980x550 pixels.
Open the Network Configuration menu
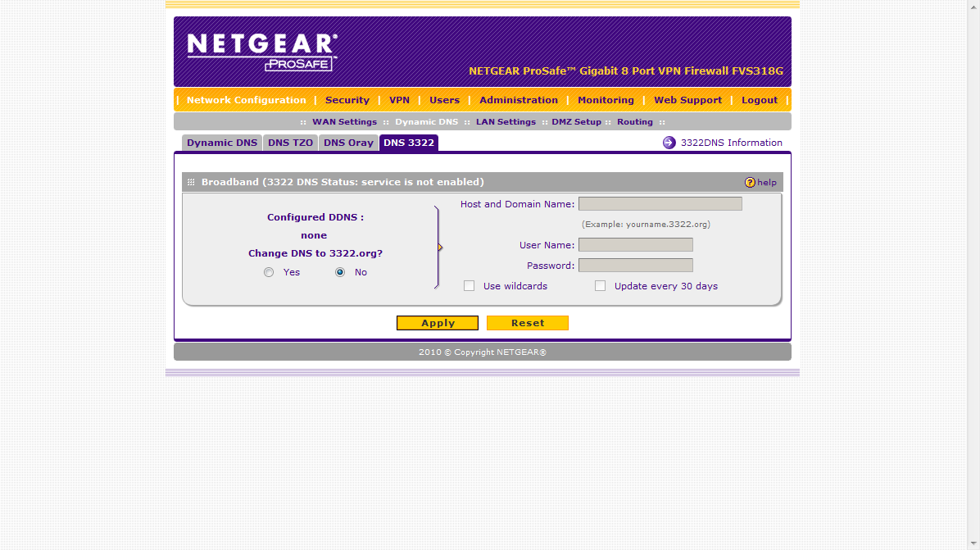[247, 100]
